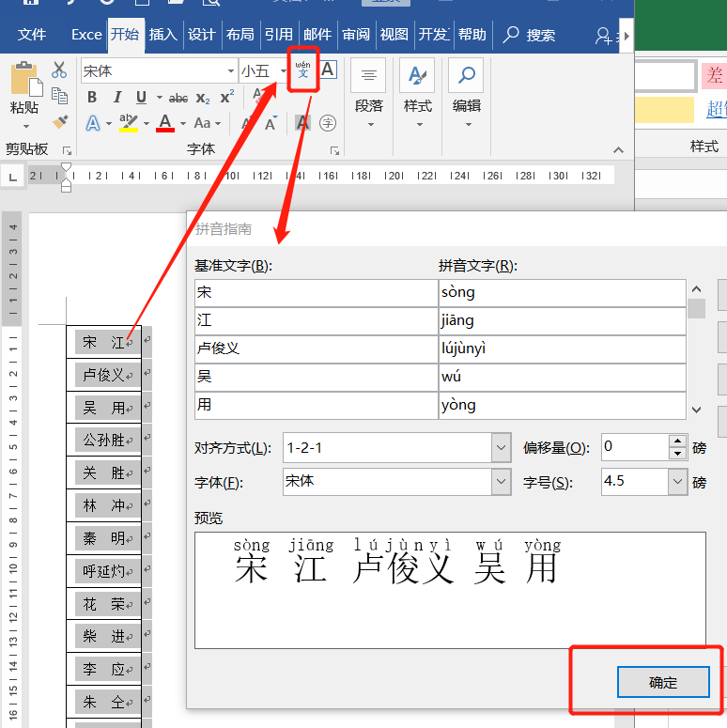Switch to the 布局 tab
Image resolution: width=727 pixels, height=728 pixels.
pyautogui.click(x=240, y=35)
